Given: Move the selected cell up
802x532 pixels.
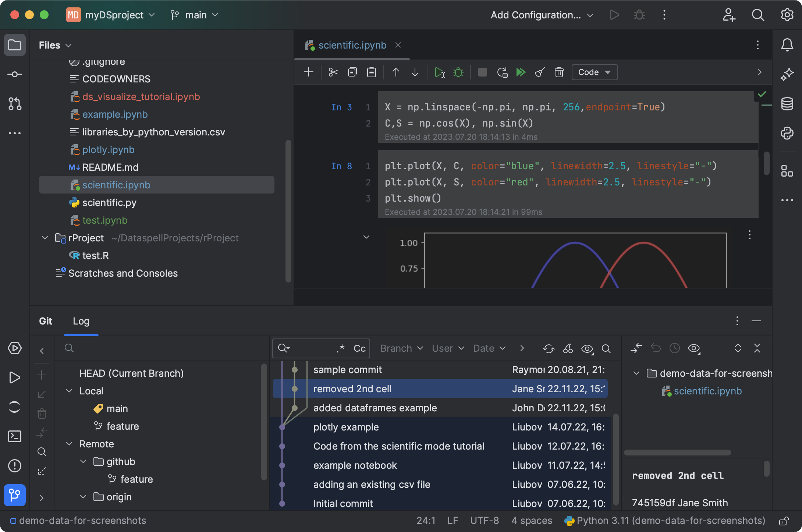Looking at the screenshot, I should click(396, 72).
